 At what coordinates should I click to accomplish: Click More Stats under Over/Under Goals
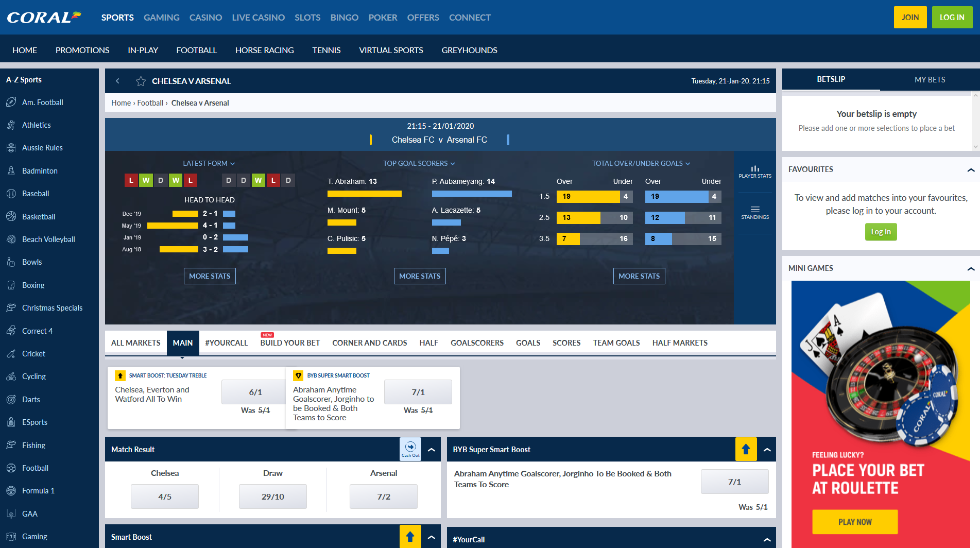(x=639, y=276)
